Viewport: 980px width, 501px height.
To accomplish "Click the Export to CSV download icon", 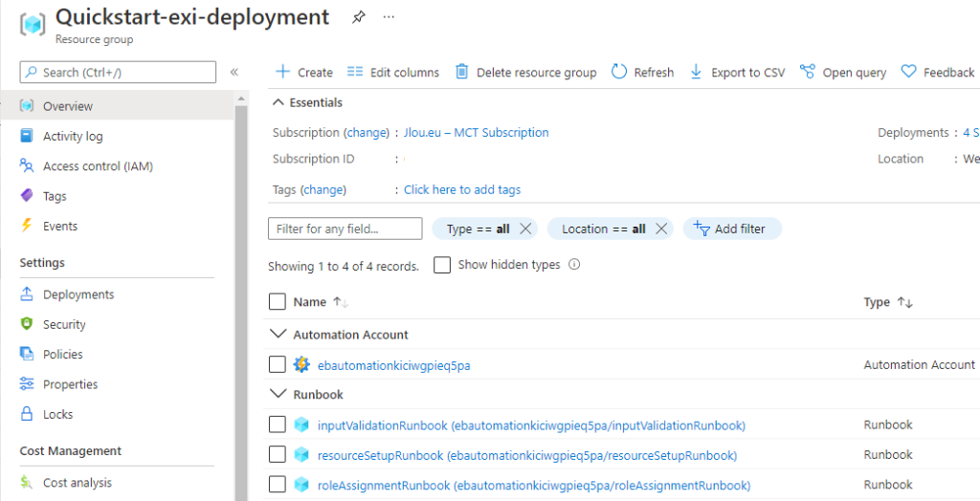I will (x=697, y=72).
